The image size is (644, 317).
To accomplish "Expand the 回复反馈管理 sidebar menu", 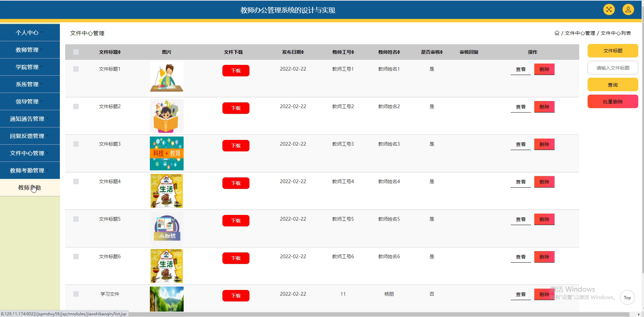I will pos(30,136).
